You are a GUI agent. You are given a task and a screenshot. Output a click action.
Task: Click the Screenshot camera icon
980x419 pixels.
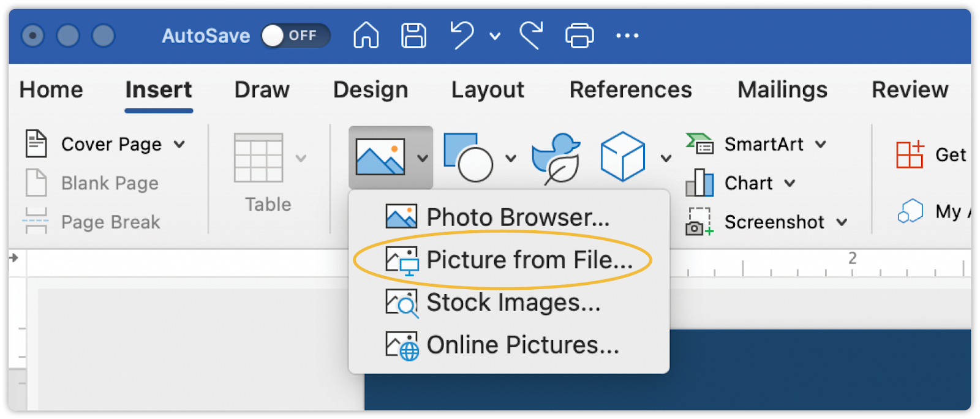pos(699,221)
